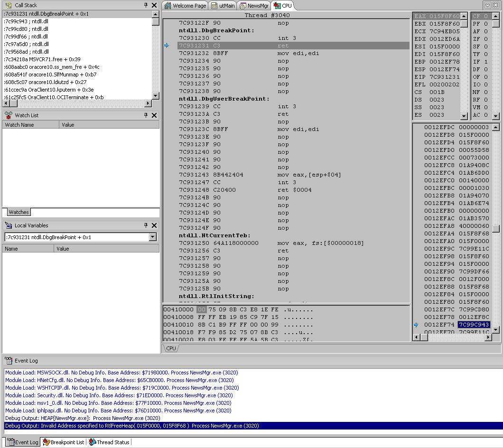Close the Call Stack panel
Screen dimensions: 503x448
154,5
